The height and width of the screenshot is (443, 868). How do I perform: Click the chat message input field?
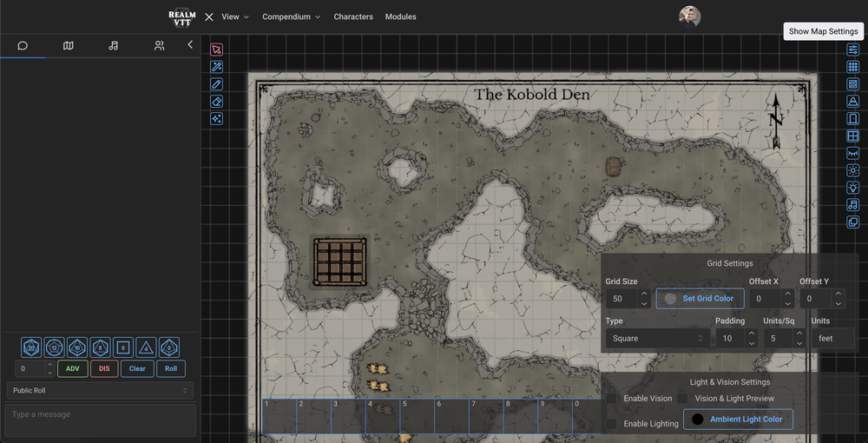point(100,420)
